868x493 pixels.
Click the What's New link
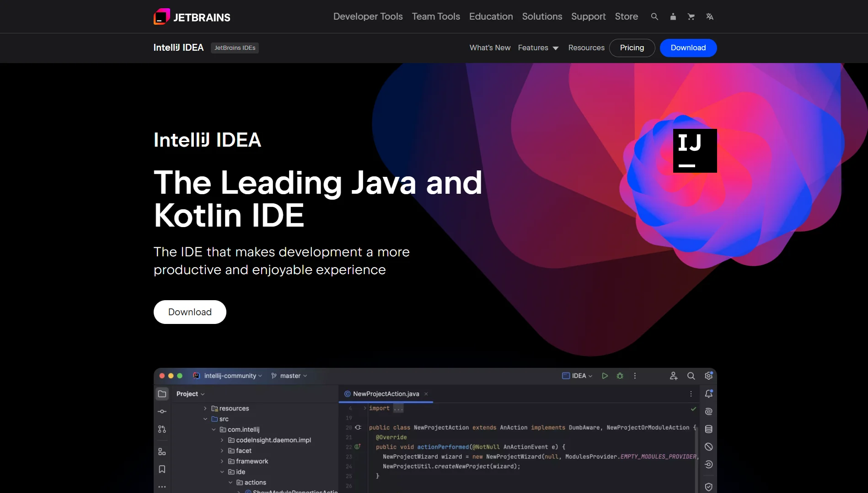coord(490,48)
